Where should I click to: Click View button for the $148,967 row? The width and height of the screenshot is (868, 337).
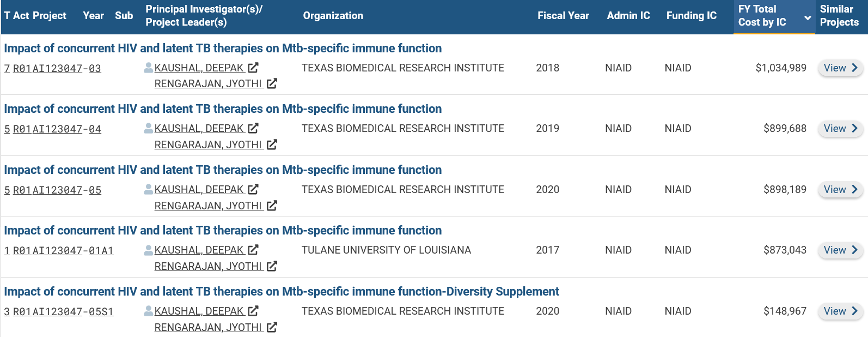tap(840, 311)
